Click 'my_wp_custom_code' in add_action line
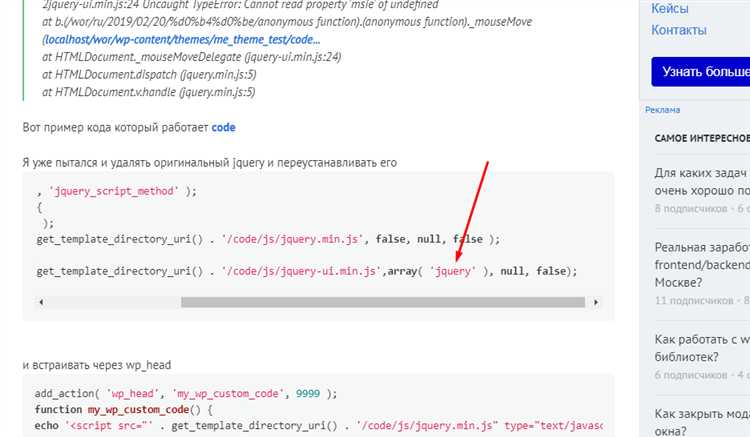This screenshot has height=437, width=750. pyautogui.click(x=228, y=393)
